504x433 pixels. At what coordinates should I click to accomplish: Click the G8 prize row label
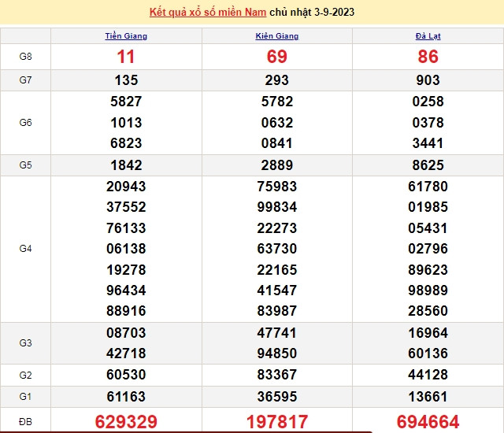(x=25, y=57)
